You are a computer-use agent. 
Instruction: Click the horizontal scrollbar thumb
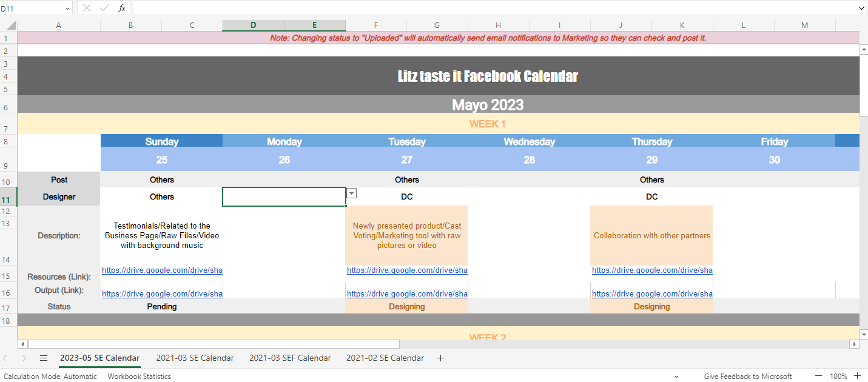pyautogui.click(x=214, y=344)
